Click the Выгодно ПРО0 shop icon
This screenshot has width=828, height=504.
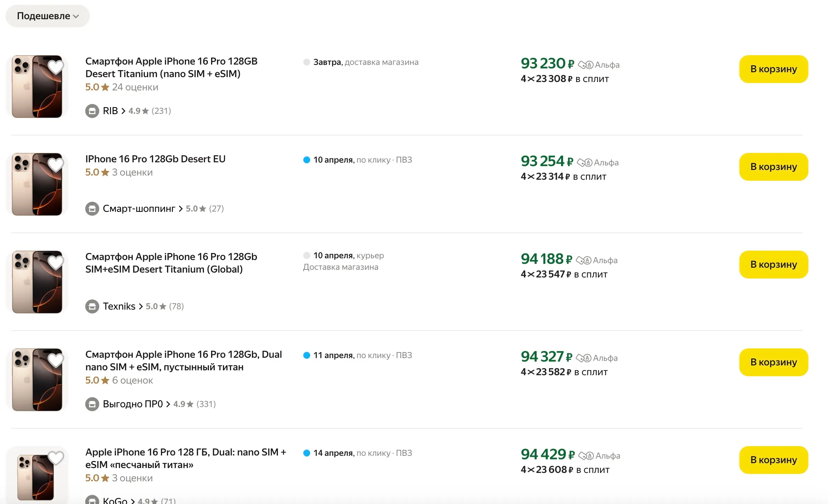[x=92, y=404]
